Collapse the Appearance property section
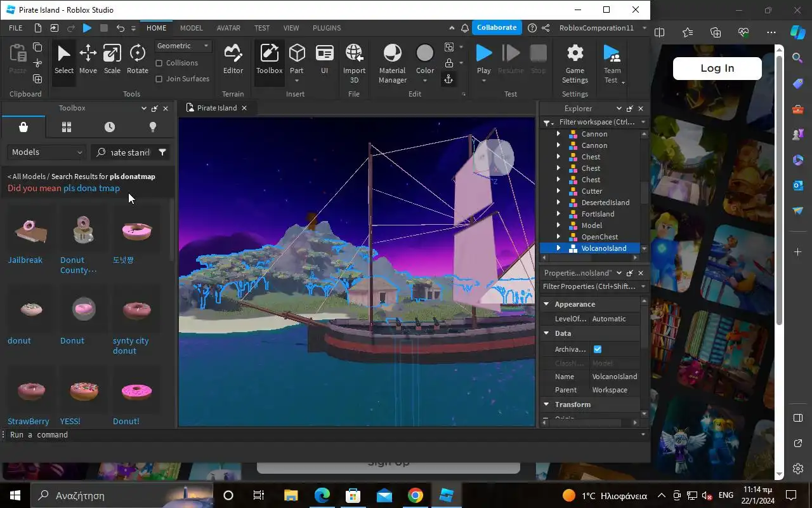Screen dimensions: 812x508 tap(546, 304)
